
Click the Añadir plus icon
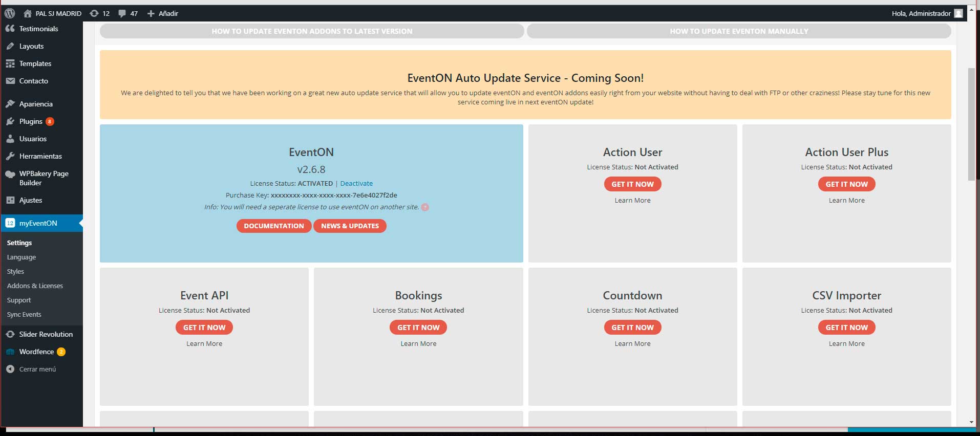click(151, 13)
